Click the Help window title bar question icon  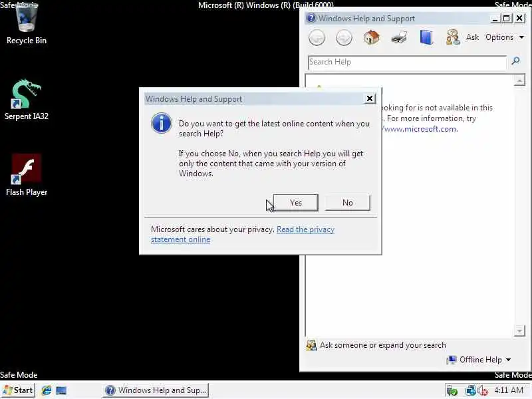coord(311,18)
